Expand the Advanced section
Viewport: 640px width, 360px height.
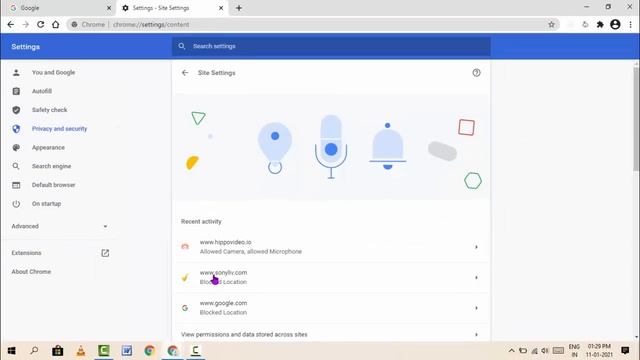click(x=60, y=226)
